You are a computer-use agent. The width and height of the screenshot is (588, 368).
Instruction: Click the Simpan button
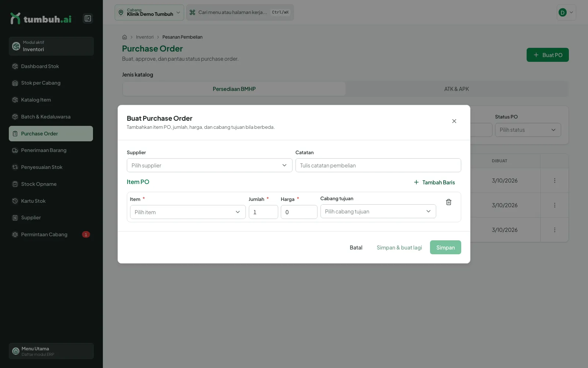point(445,248)
